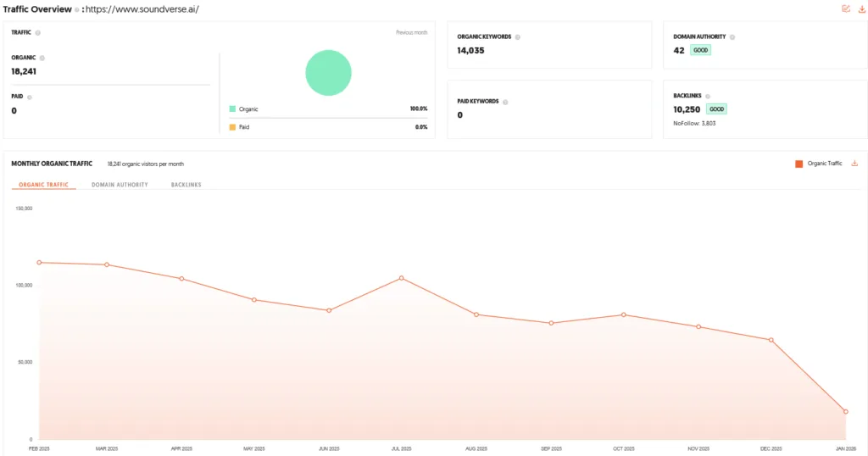
Task: Select the DEC 2025 data point
Action: (x=771, y=340)
